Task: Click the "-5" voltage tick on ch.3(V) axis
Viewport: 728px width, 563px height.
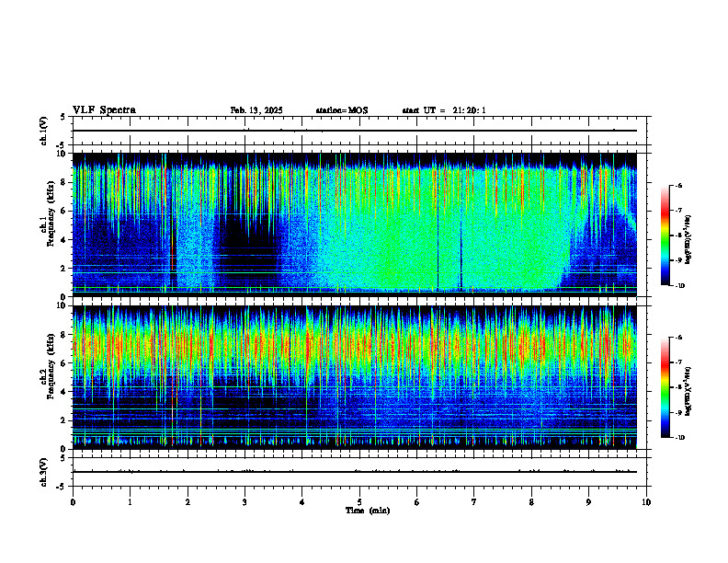Action: pos(62,487)
